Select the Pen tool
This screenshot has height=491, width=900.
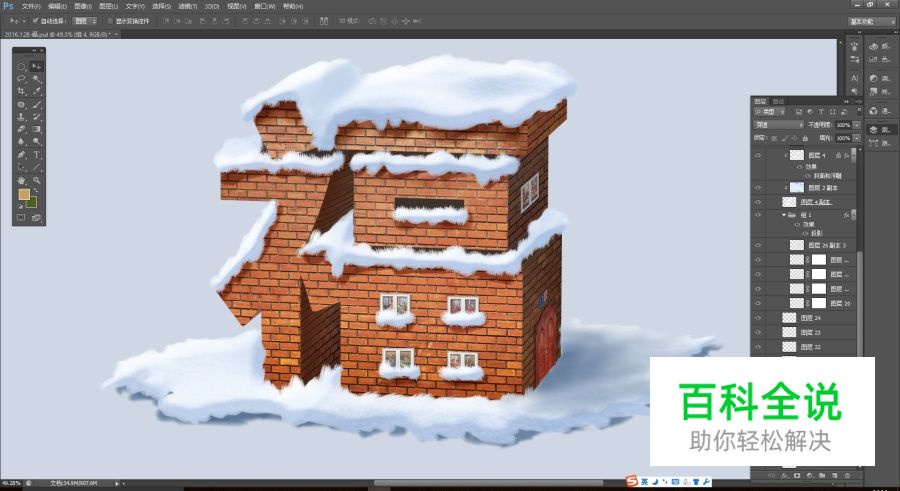click(21, 155)
